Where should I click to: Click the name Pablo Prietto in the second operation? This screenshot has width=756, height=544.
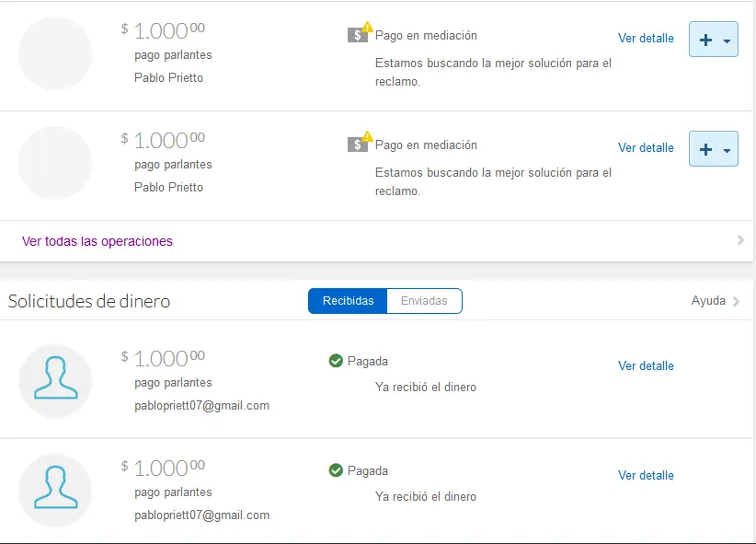168,187
